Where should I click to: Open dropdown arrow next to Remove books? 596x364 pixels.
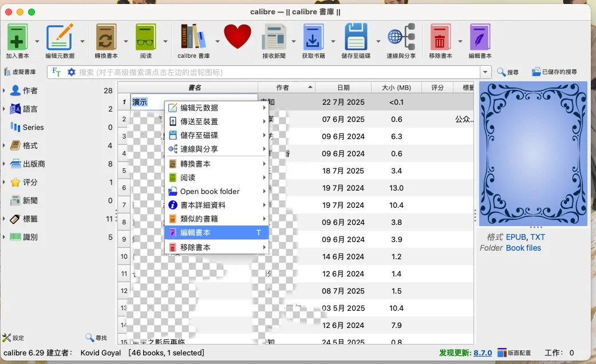coord(460,41)
